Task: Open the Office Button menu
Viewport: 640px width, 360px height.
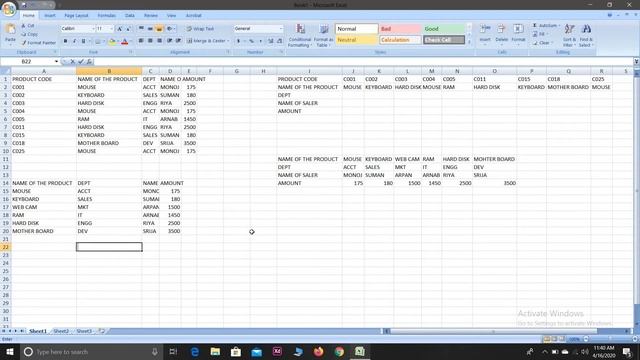Action: [x=9, y=8]
